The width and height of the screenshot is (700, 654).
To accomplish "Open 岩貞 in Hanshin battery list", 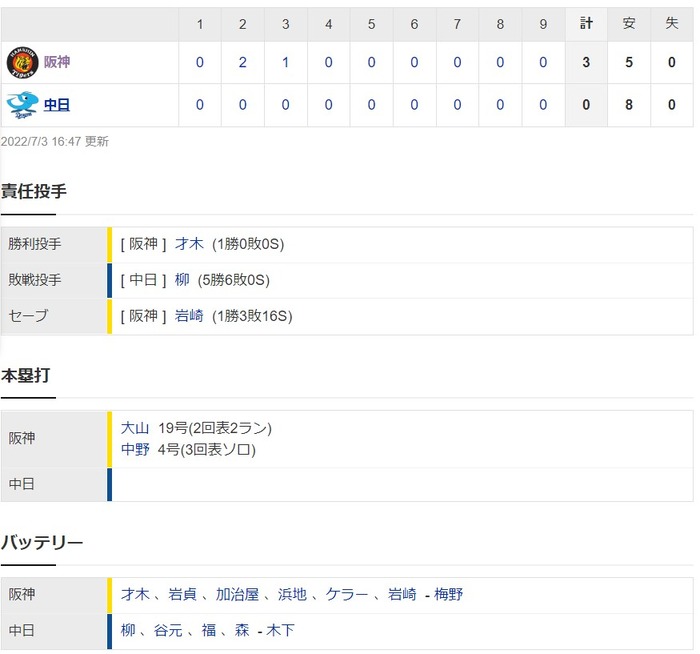I will (182, 594).
